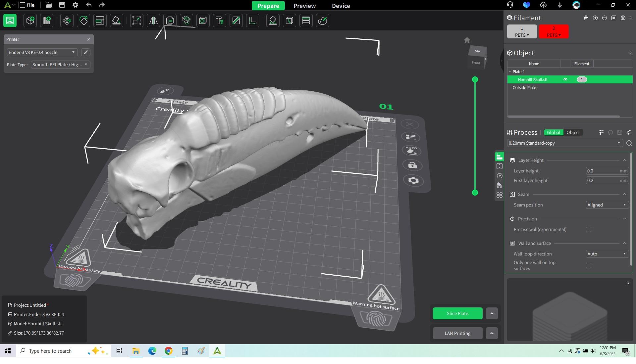
Task: Toggle visibility of Hornbill Skull.stl
Action: pos(565,79)
